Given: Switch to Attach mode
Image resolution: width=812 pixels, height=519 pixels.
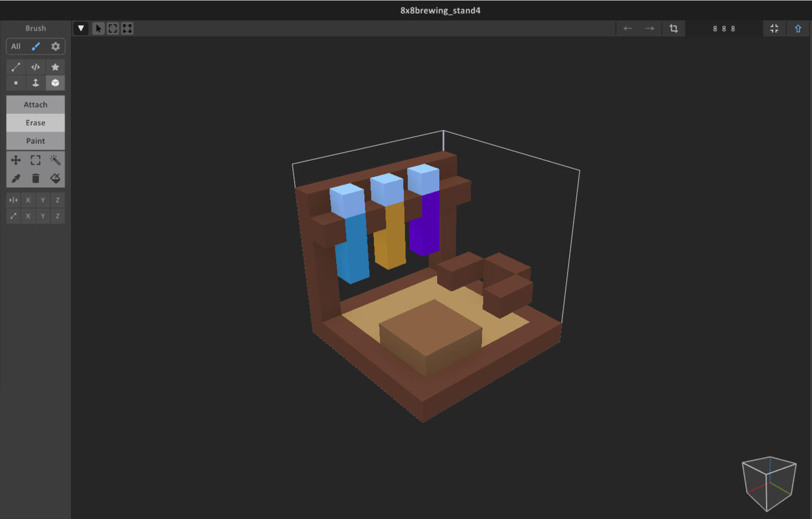Looking at the screenshot, I should (x=36, y=104).
